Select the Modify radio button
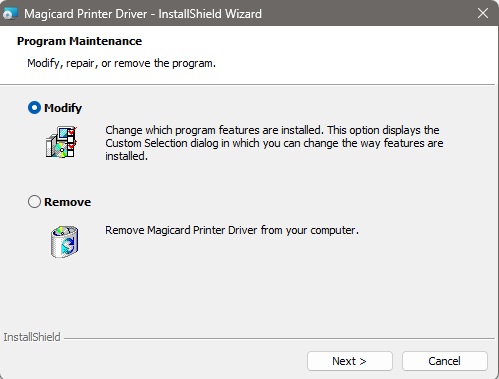 point(34,108)
